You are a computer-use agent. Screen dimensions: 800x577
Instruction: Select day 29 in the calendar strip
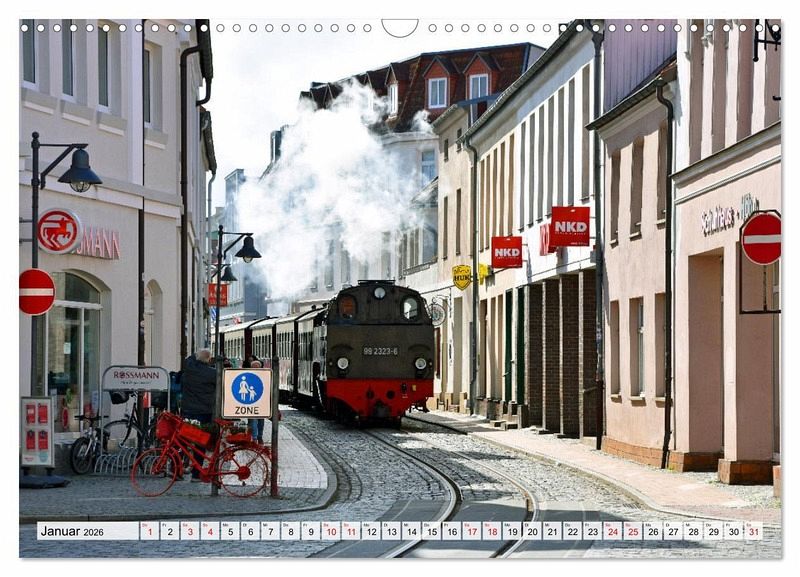[x=714, y=531]
